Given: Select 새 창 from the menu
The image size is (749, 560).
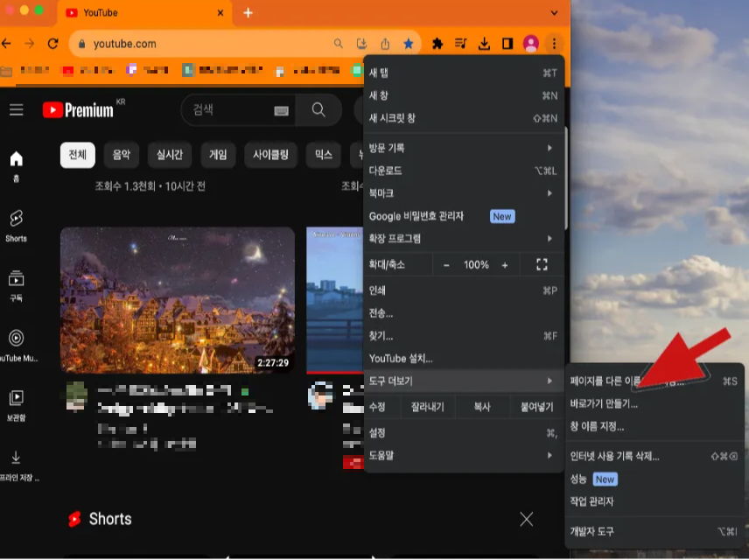Looking at the screenshot, I should point(464,95).
